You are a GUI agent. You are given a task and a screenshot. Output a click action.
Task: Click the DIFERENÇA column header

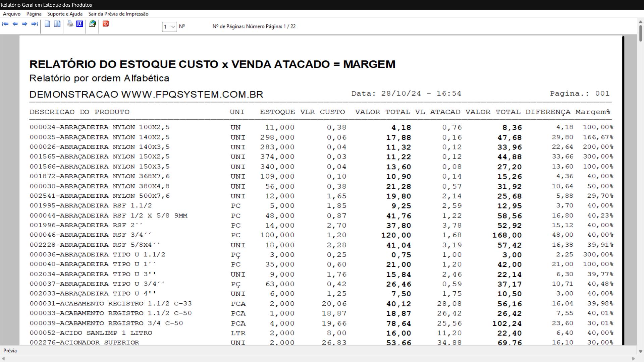tap(548, 112)
